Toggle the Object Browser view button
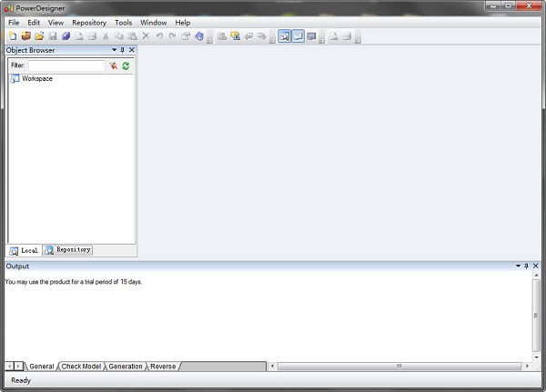The width and height of the screenshot is (546, 392). coord(285,35)
